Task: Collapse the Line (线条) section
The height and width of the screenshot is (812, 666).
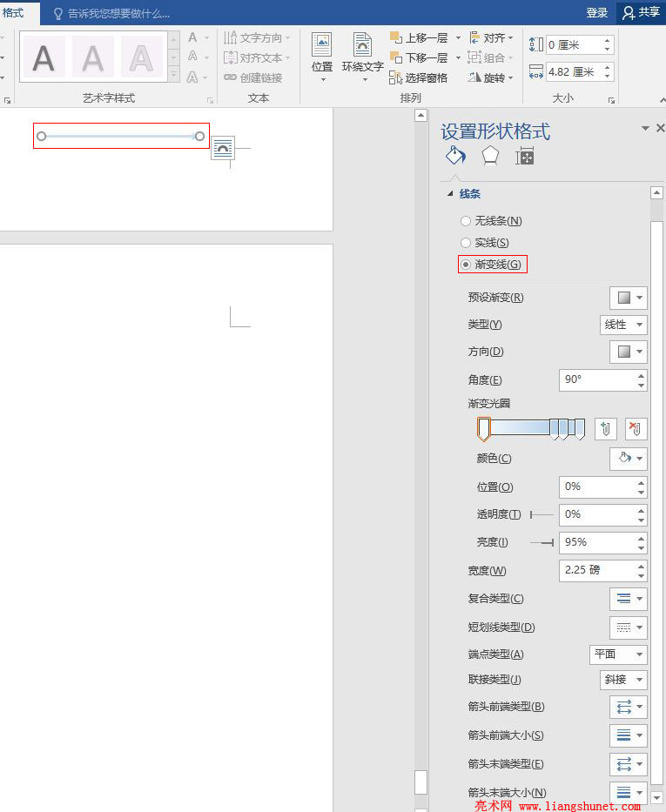Action: coord(450,194)
